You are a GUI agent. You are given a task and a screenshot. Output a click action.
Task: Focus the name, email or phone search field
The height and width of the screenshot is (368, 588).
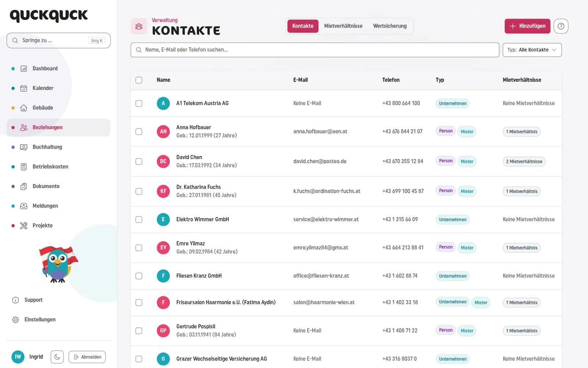coord(315,50)
